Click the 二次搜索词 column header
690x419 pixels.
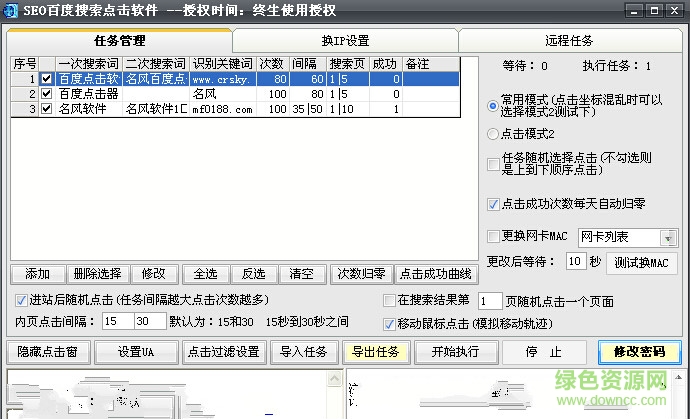(156, 64)
